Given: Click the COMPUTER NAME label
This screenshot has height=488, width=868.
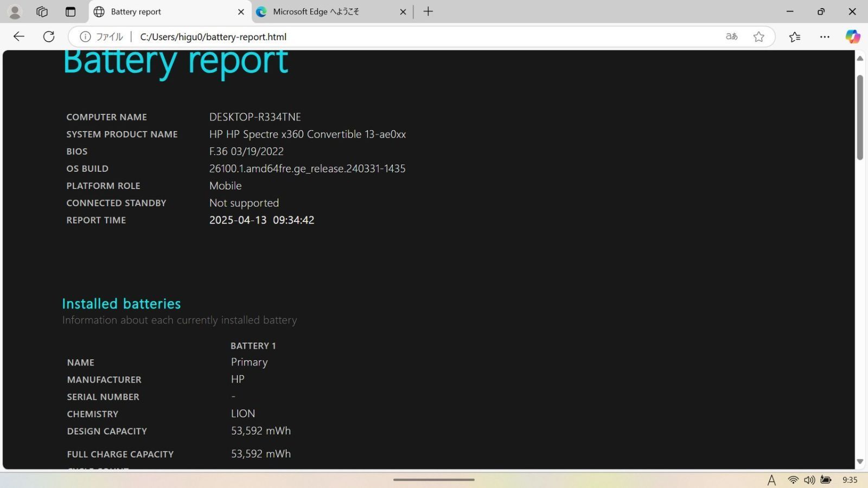Looking at the screenshot, I should (106, 117).
